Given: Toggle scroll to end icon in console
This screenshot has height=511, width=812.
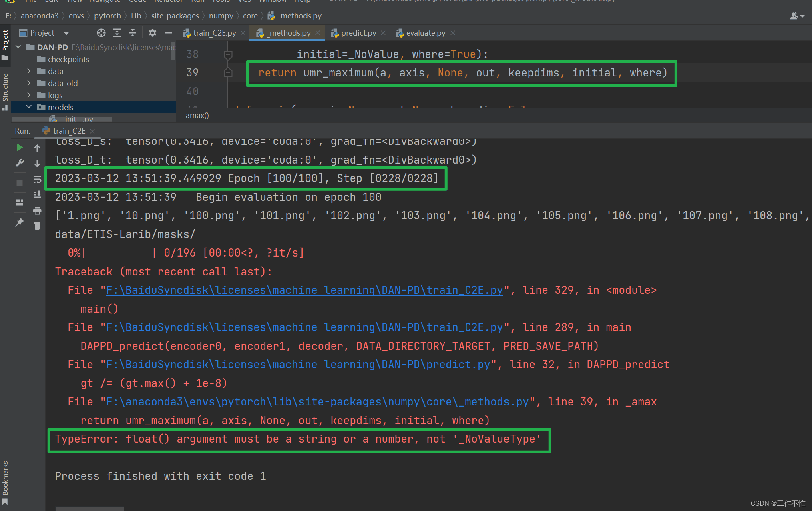Looking at the screenshot, I should pyautogui.click(x=37, y=195).
